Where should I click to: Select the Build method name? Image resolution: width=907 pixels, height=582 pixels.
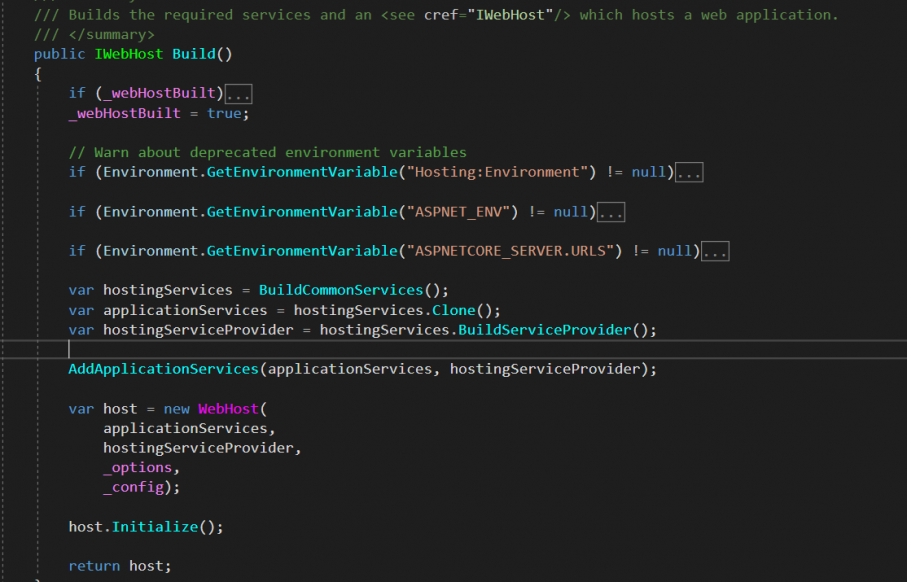pyautogui.click(x=193, y=53)
